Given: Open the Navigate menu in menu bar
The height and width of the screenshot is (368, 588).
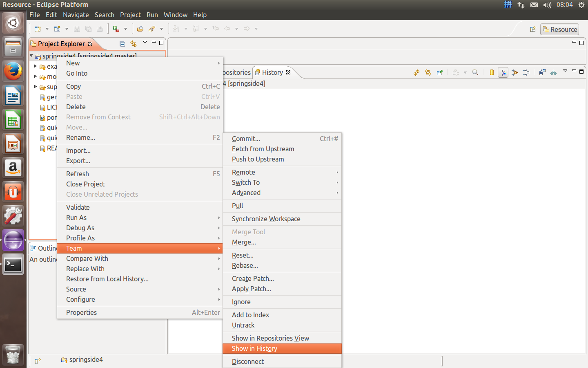Looking at the screenshot, I should click(x=76, y=15).
